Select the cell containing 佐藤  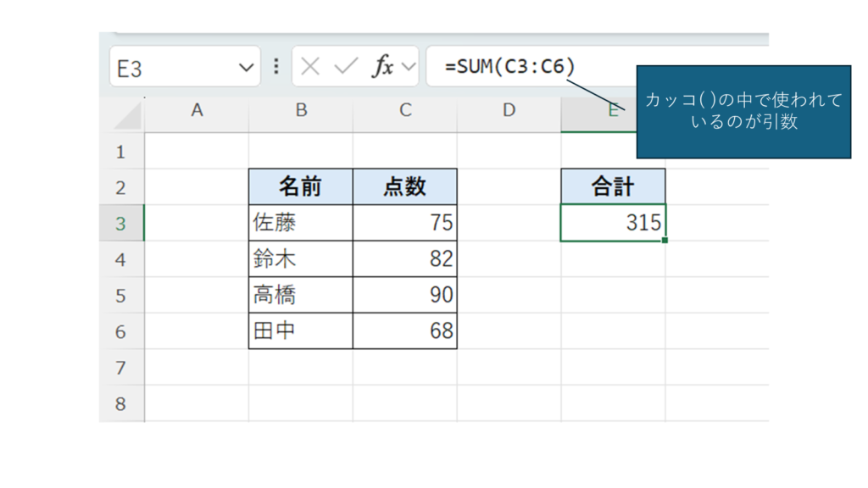coord(301,223)
